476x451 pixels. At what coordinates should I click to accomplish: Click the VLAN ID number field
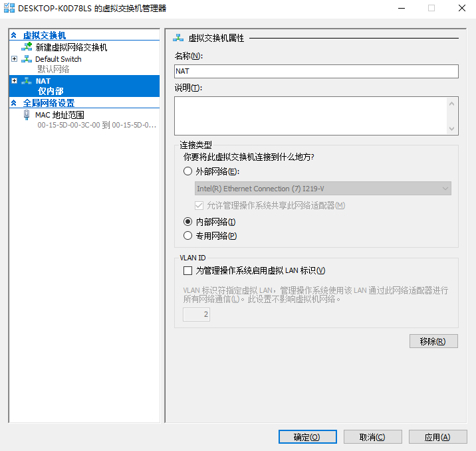point(196,314)
